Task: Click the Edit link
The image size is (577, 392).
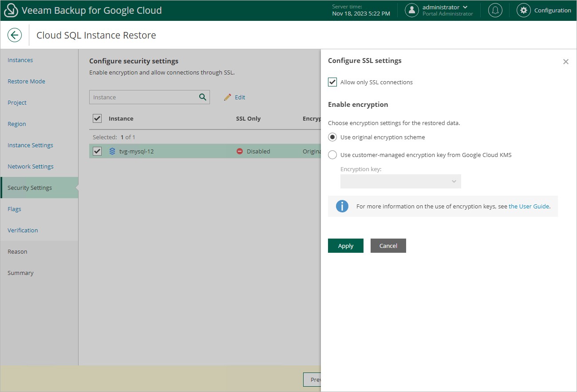Action: (x=240, y=97)
